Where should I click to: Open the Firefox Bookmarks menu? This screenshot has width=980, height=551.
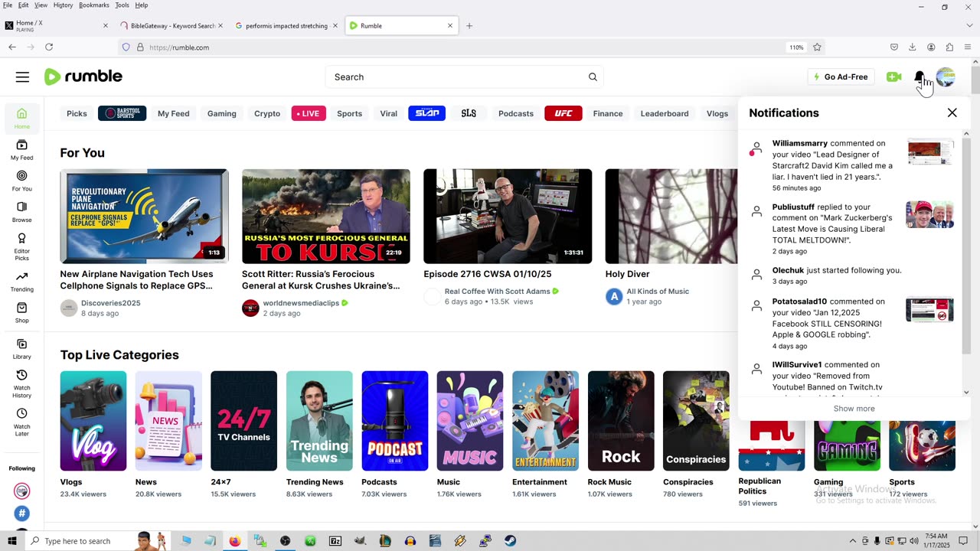[94, 5]
